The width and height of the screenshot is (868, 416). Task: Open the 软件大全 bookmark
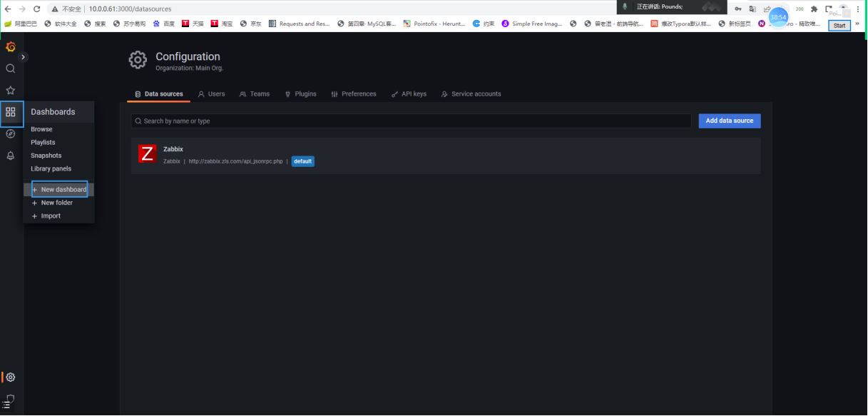tap(61, 24)
